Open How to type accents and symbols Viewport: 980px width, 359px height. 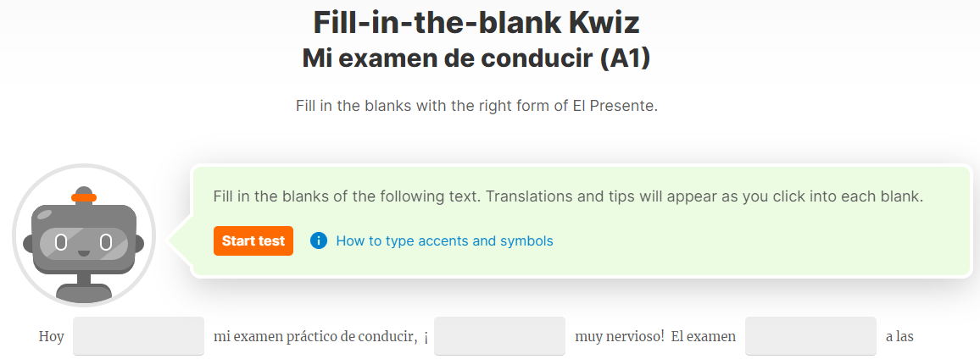444,241
